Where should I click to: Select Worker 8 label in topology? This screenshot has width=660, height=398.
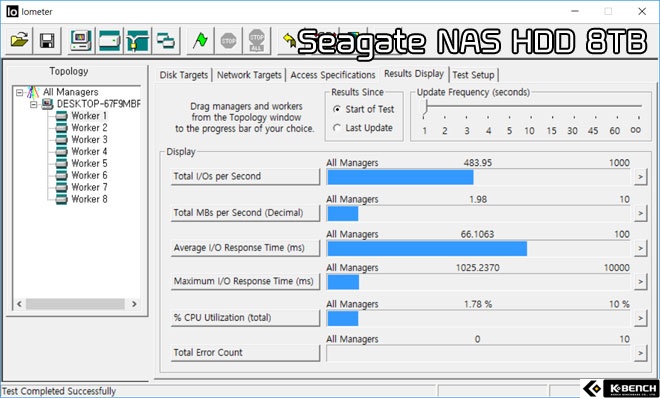(x=89, y=199)
